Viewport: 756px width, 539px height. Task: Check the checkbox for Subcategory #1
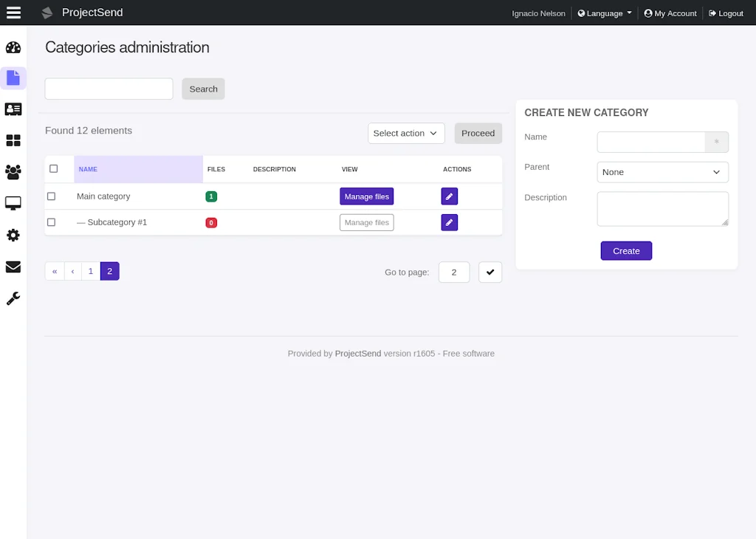[51, 222]
